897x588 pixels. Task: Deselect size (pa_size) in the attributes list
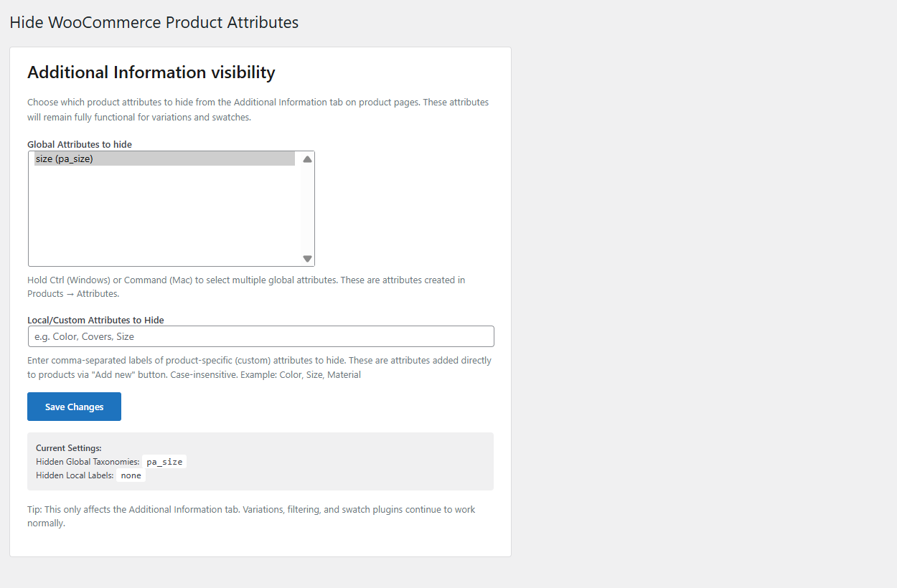click(165, 158)
